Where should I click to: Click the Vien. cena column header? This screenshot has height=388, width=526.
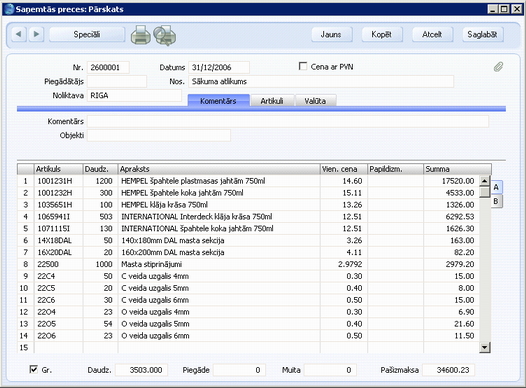pos(344,169)
